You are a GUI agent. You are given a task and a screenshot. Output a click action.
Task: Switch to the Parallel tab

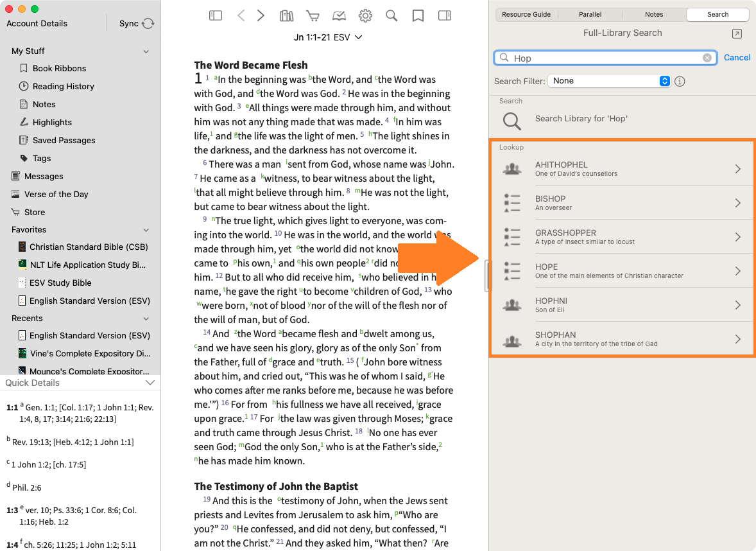(x=590, y=14)
